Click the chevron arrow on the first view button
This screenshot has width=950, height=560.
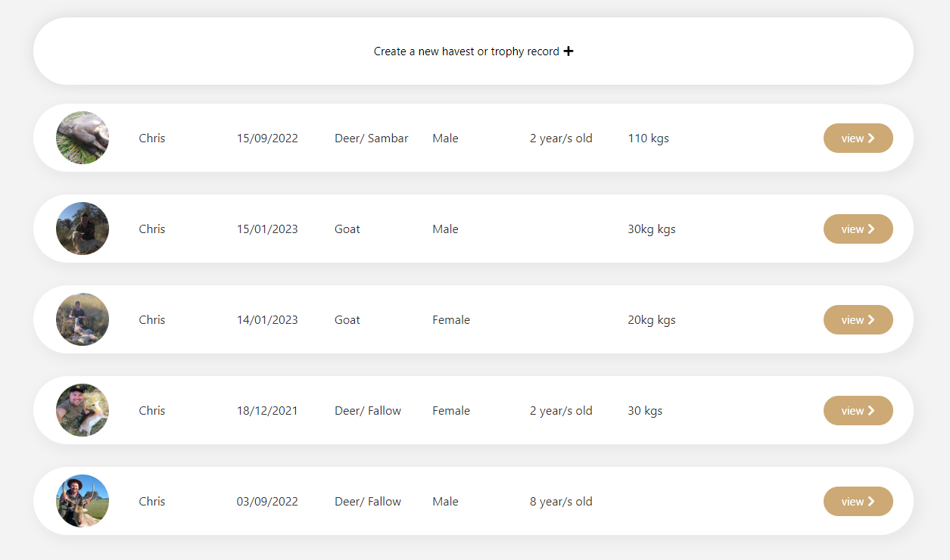tap(873, 138)
